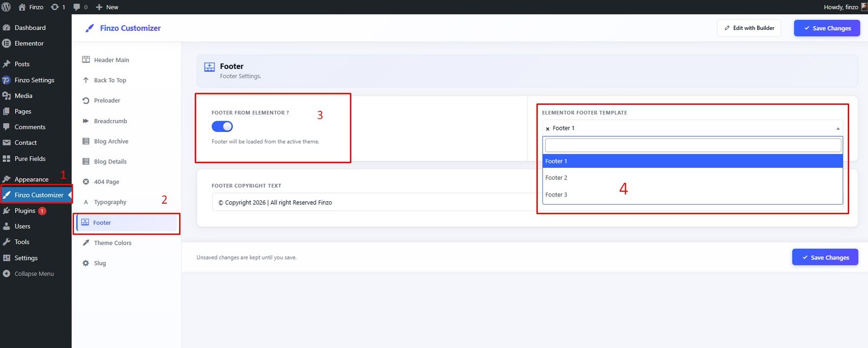Choose Footer 2 option
This screenshot has width=868, height=348.
(693, 178)
